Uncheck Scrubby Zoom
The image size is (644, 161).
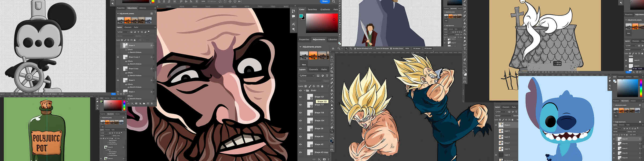[391, 49]
